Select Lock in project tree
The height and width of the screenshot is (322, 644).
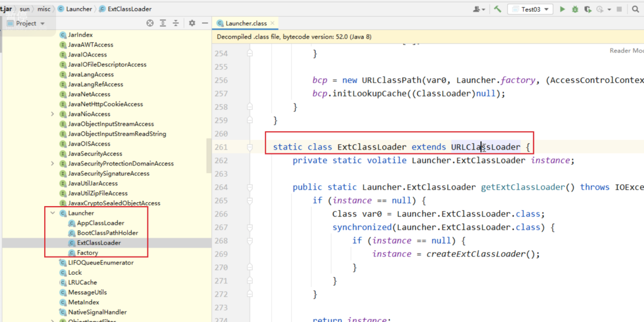click(75, 272)
